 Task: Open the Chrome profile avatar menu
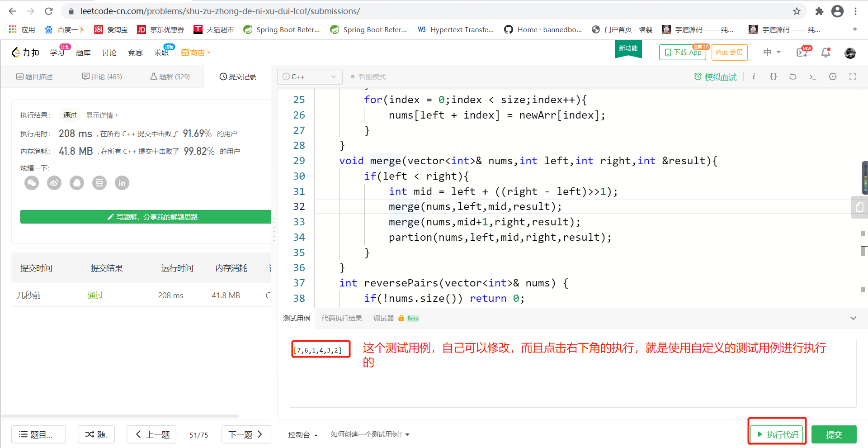click(837, 11)
